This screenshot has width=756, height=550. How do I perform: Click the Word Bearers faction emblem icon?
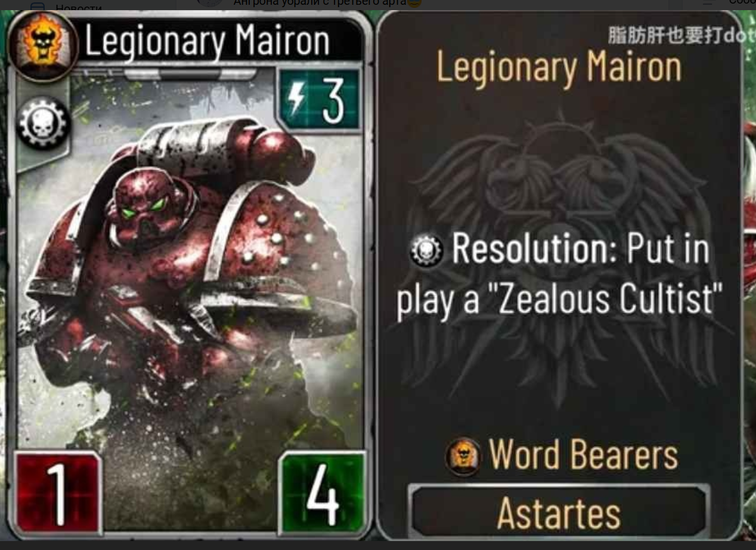pyautogui.click(x=463, y=456)
